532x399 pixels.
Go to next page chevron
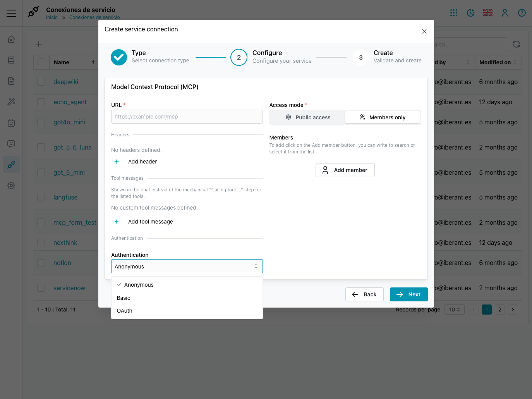[513, 310]
